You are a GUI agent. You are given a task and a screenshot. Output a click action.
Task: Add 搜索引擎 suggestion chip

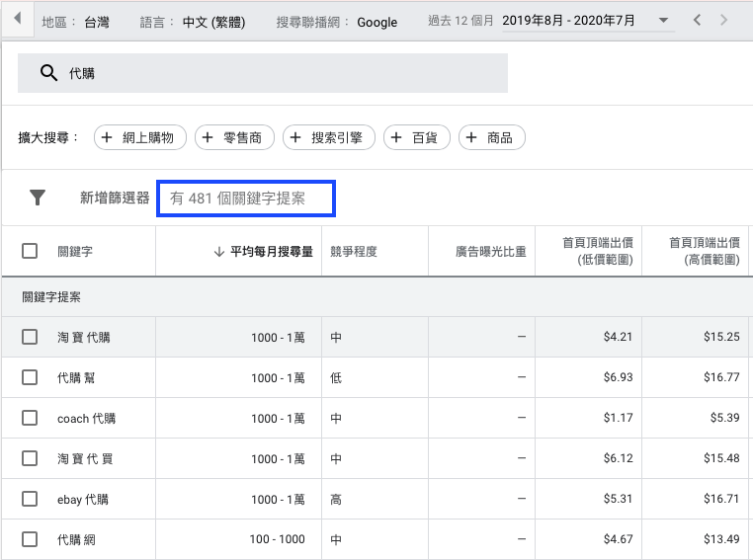click(x=328, y=138)
